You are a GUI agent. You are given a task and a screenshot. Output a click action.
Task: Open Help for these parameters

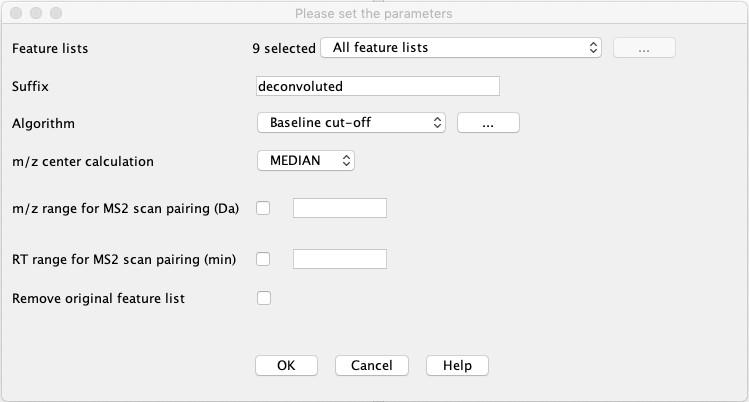point(457,365)
